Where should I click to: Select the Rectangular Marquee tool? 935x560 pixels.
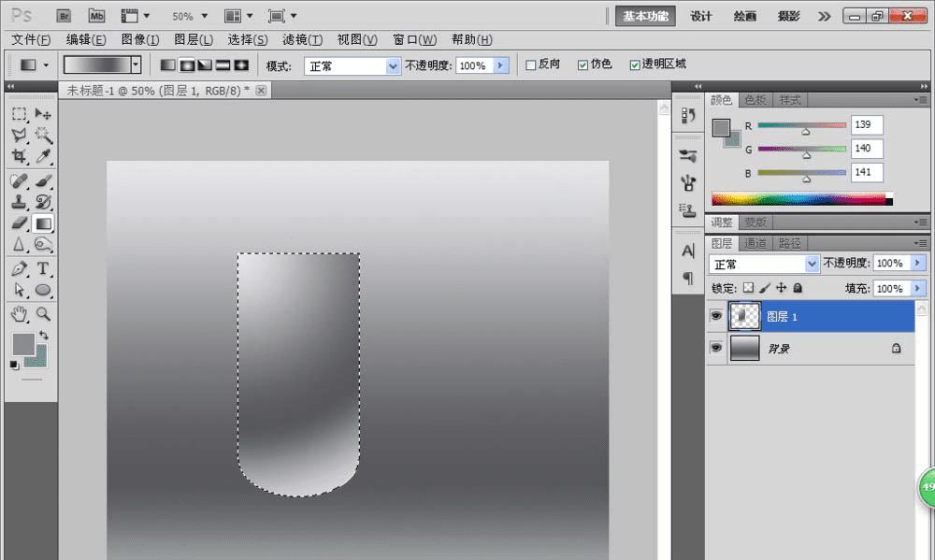click(x=19, y=114)
